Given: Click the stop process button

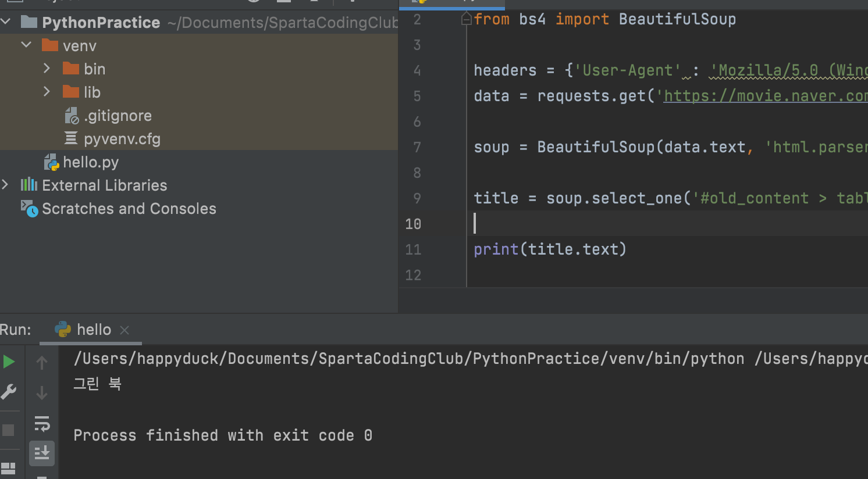Looking at the screenshot, I should tap(8, 430).
